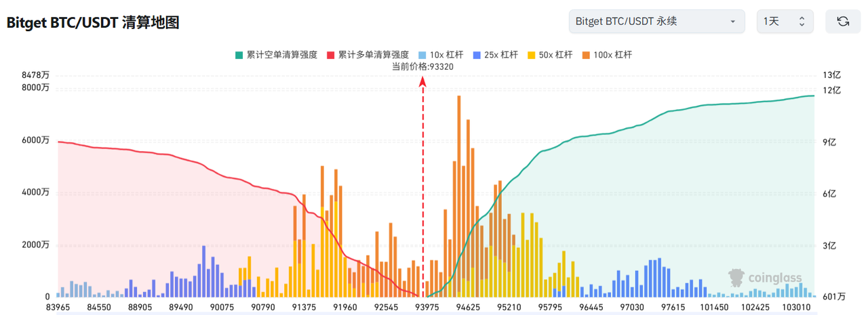
Task: Open the 1天 time range selector
Action: (785, 22)
